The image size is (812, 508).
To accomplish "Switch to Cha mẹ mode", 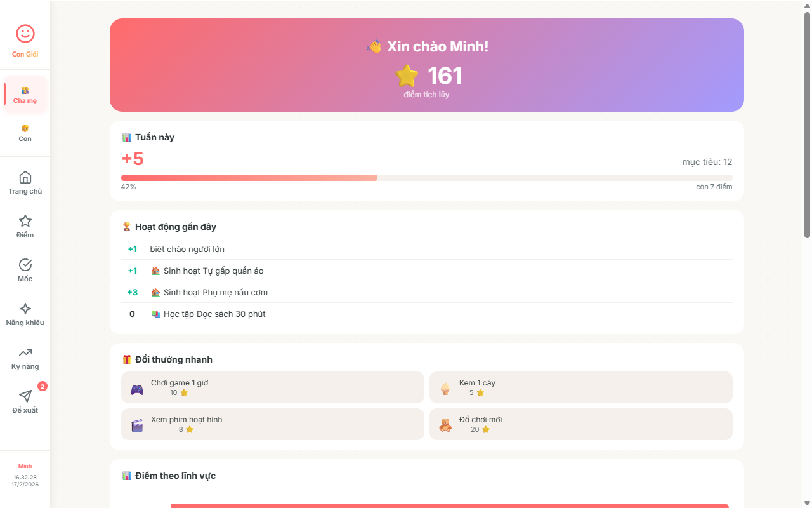I will 25,95.
